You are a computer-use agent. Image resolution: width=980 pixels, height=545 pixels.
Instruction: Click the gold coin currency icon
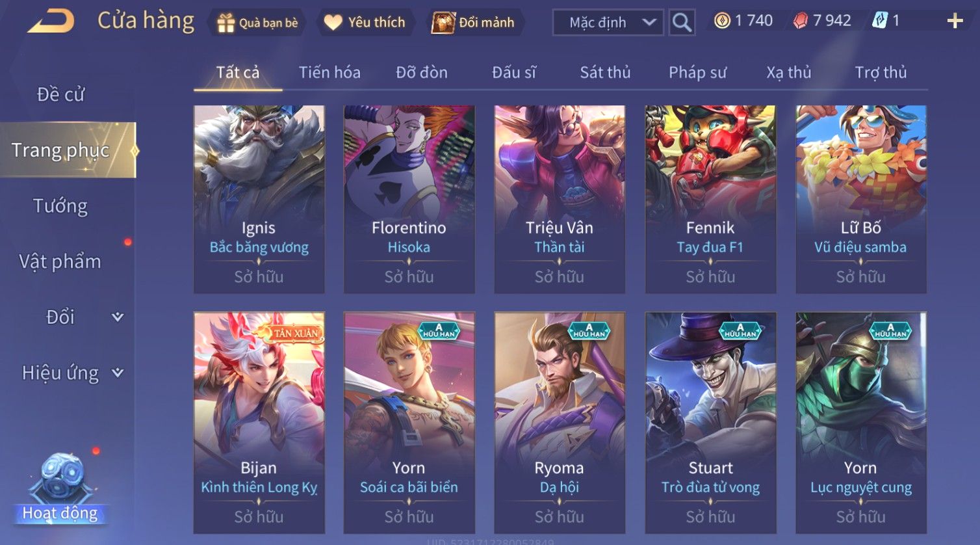[x=722, y=21]
